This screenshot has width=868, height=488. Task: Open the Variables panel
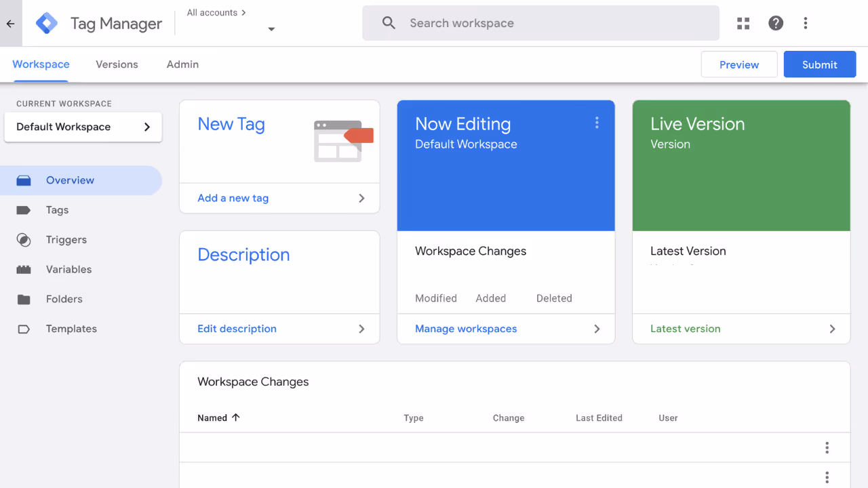pos(68,269)
